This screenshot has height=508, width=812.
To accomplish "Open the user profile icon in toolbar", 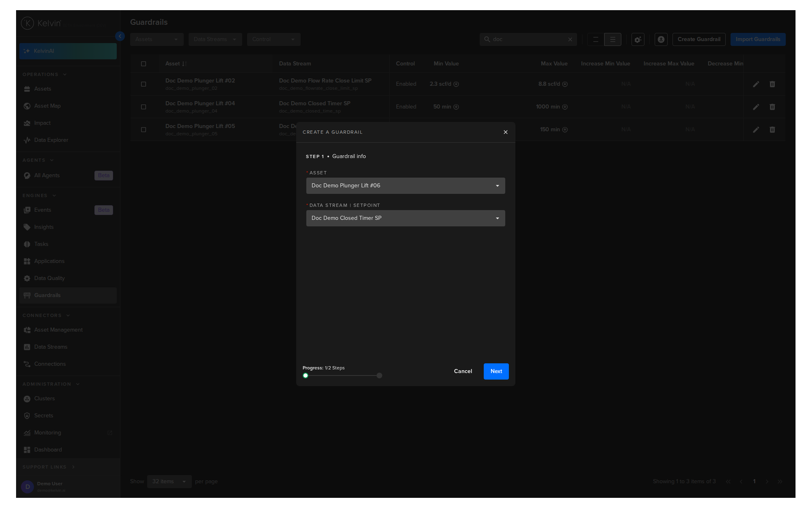I will click(661, 39).
